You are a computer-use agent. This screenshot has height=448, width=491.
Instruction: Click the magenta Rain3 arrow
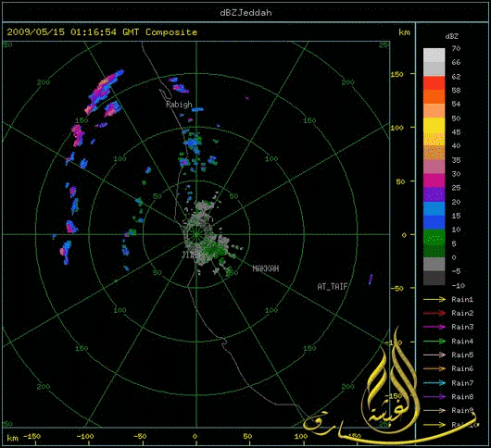coord(434,327)
